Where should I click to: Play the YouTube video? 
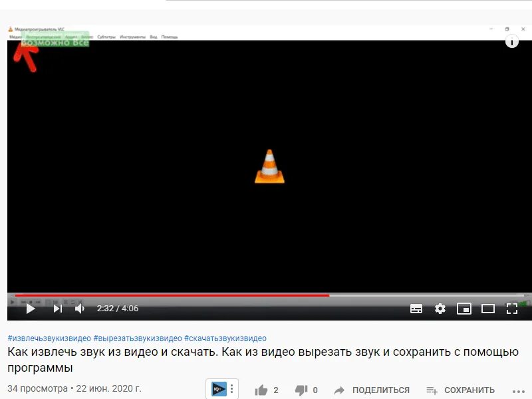point(31,309)
